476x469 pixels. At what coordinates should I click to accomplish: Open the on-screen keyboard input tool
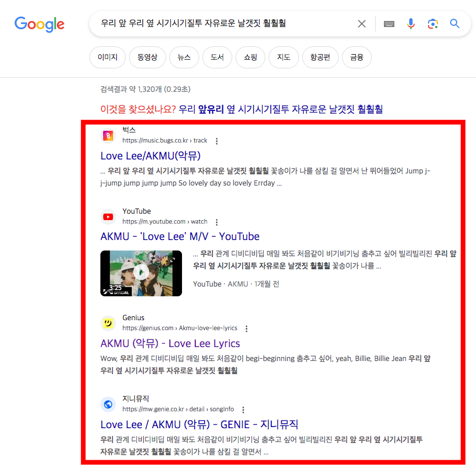point(389,24)
